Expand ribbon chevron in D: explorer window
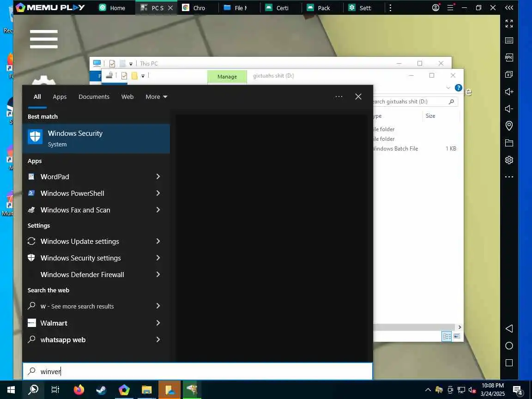The image size is (532, 399). point(448,88)
